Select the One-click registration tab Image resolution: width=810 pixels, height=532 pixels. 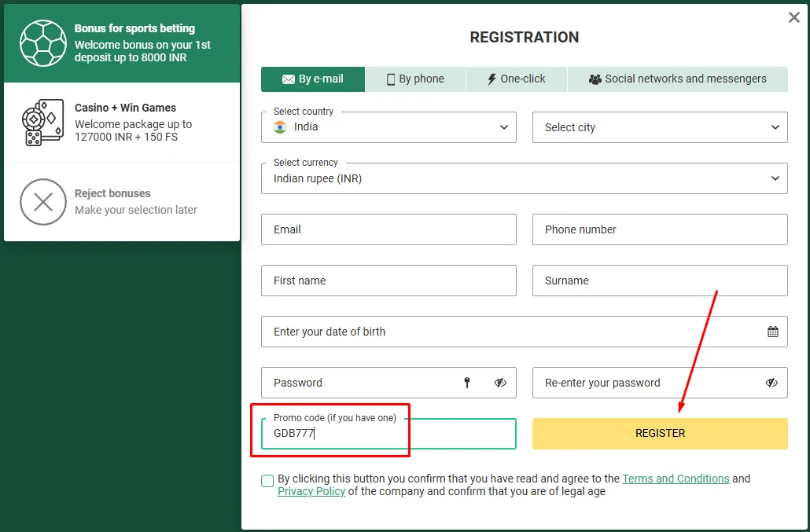[517, 79]
